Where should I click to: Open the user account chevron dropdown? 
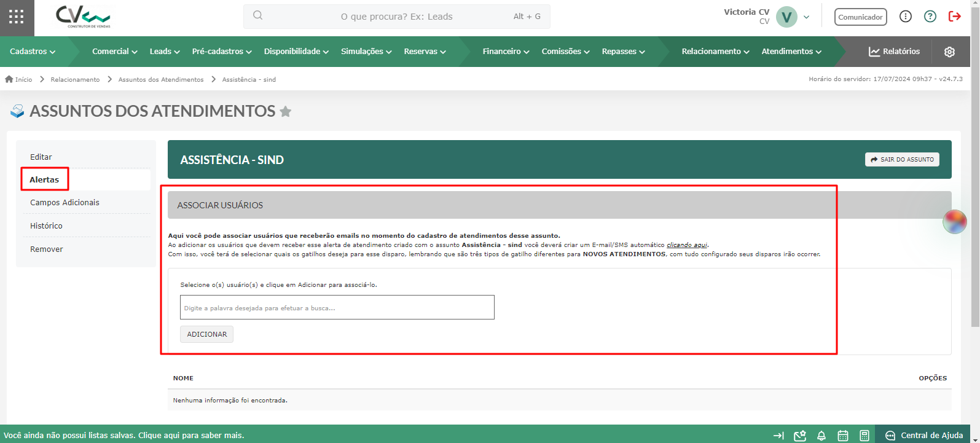807,17
